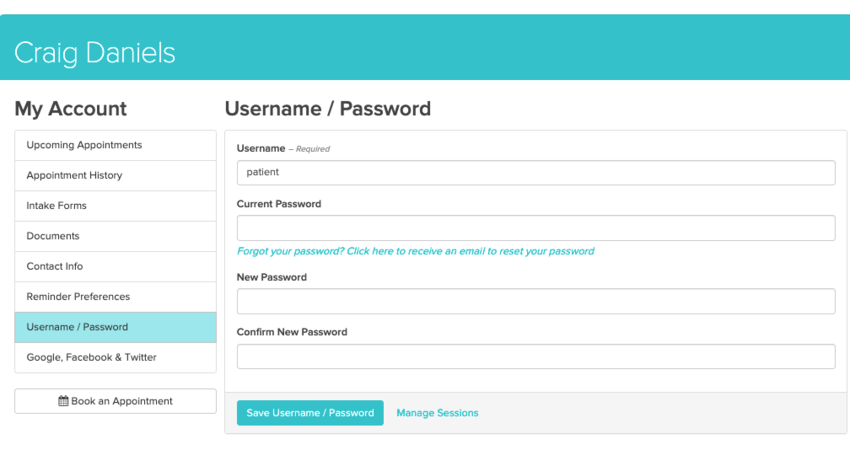Screen dimensions: 850x450
Task: Click the My Account heading
Action: click(x=71, y=109)
